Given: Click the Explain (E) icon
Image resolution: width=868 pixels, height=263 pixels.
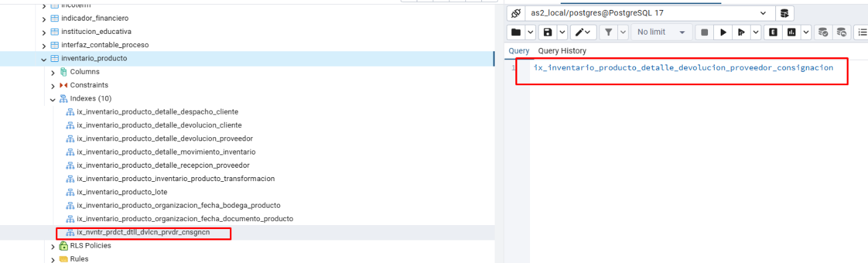Looking at the screenshot, I should pyautogui.click(x=773, y=32).
